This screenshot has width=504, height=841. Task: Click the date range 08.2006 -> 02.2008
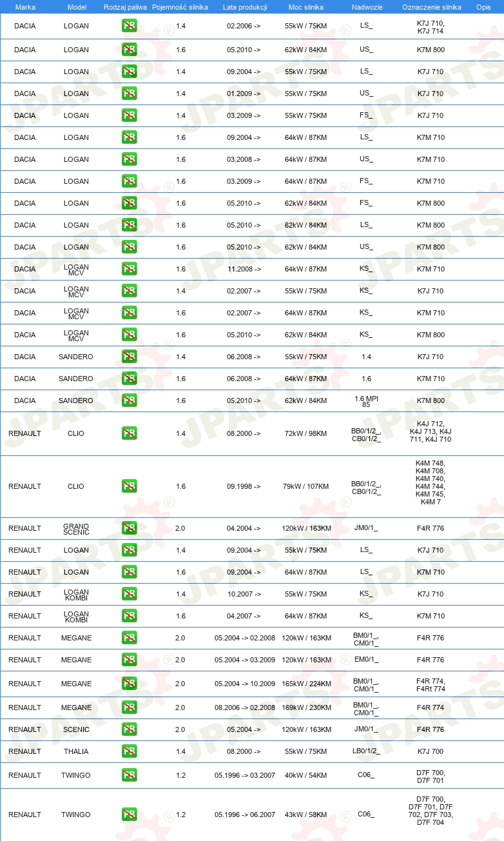[x=245, y=707]
